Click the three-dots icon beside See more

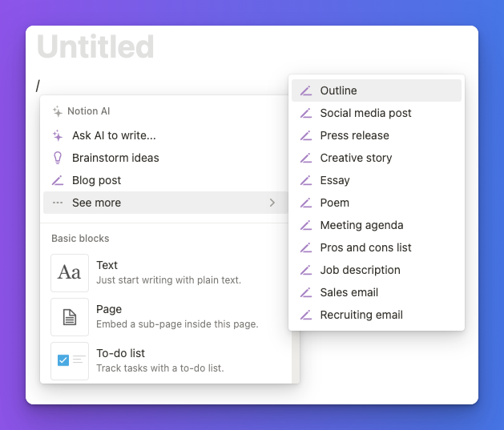(x=58, y=203)
